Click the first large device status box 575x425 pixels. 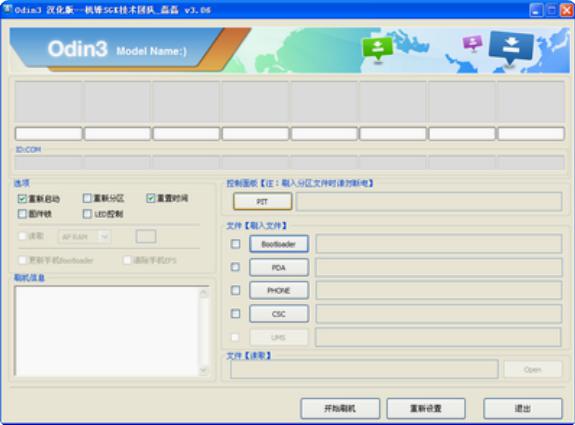click(x=48, y=102)
